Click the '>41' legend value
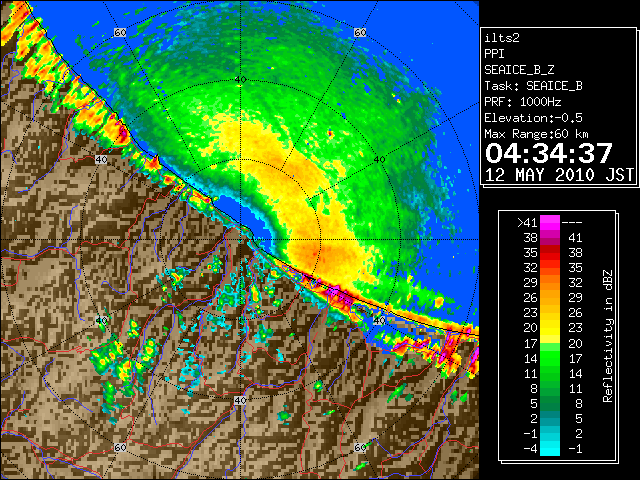Viewport: 640px width, 480px height. [x=527, y=223]
